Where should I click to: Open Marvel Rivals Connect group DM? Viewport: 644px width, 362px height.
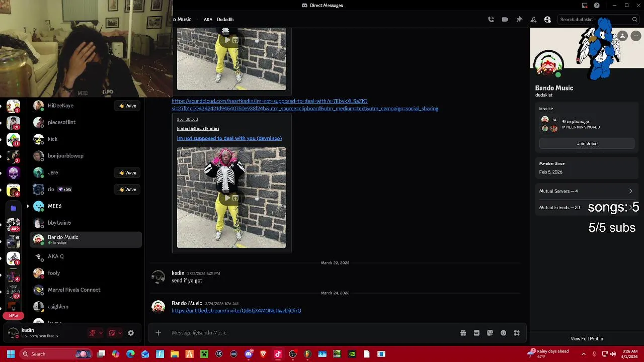point(86,290)
